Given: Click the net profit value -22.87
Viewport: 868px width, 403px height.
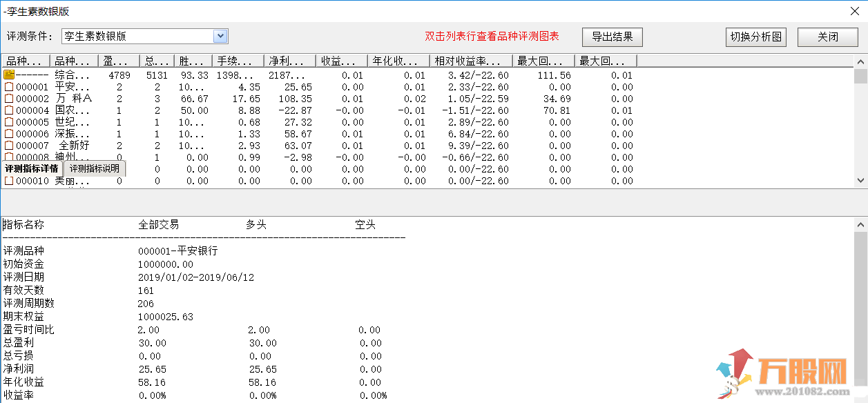Looking at the screenshot, I should coord(296,110).
